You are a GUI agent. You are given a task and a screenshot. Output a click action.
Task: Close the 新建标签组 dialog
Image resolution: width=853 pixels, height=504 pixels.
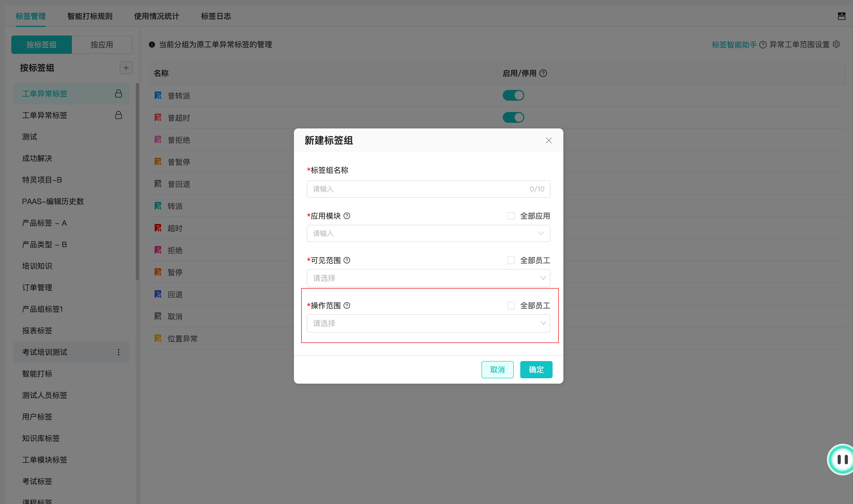(x=549, y=141)
